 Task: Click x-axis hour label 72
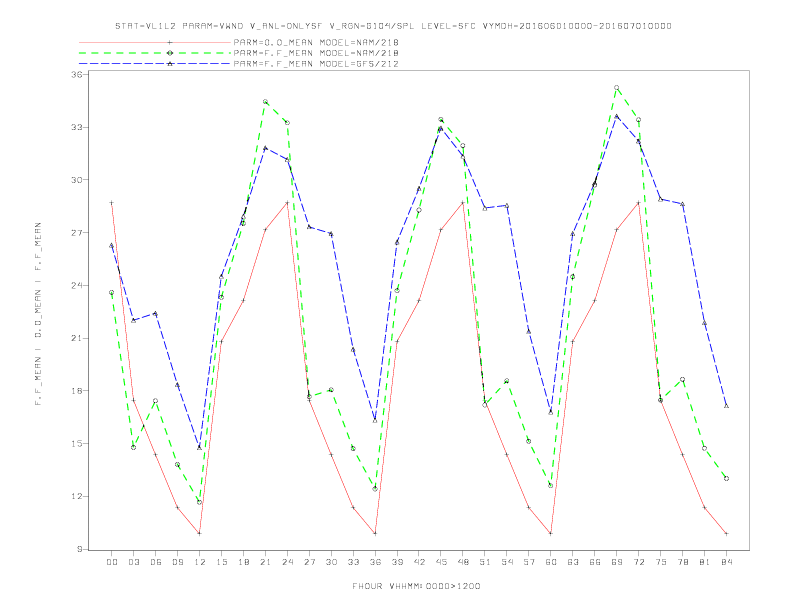click(638, 562)
